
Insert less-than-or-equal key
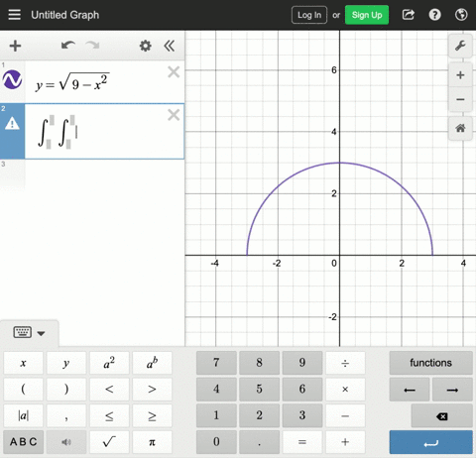pyautogui.click(x=109, y=415)
